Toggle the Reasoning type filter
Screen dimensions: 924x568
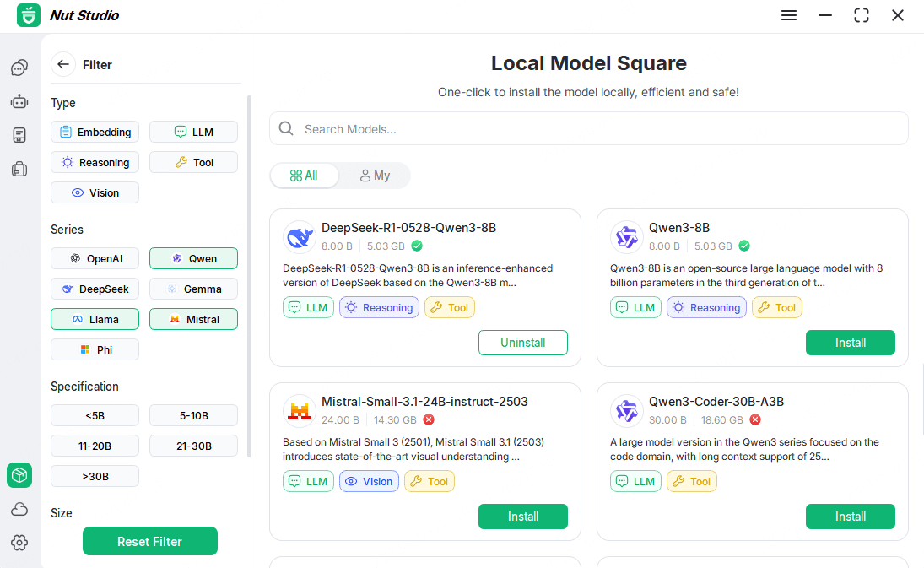(95, 163)
